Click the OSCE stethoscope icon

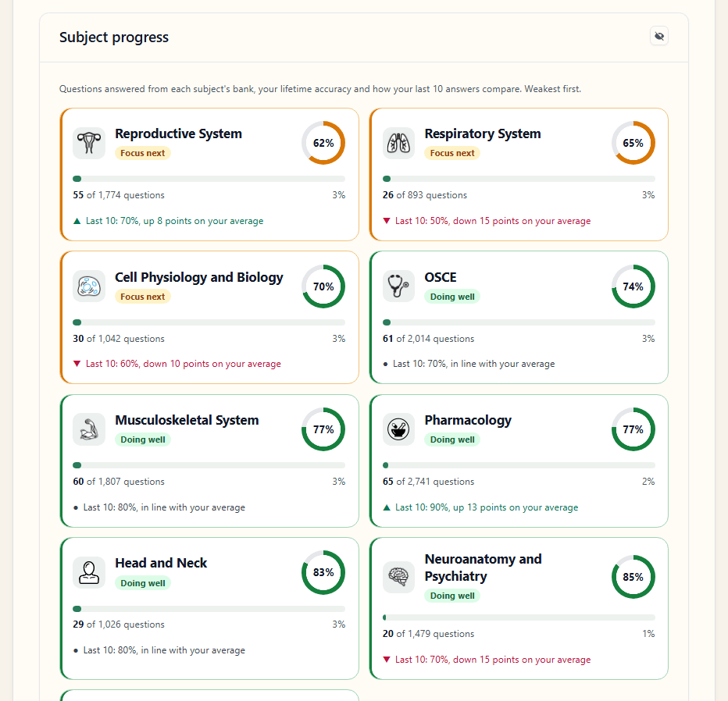[399, 286]
